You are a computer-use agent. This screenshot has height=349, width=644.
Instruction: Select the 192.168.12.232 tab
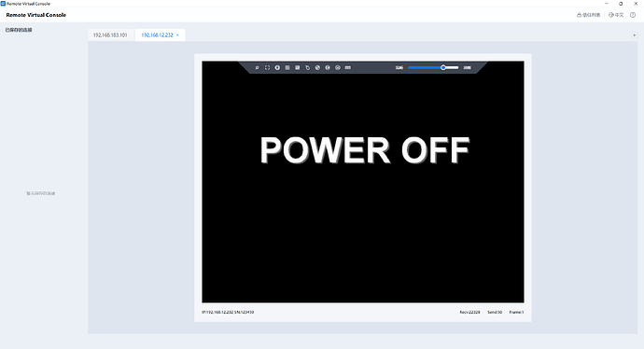coord(158,35)
